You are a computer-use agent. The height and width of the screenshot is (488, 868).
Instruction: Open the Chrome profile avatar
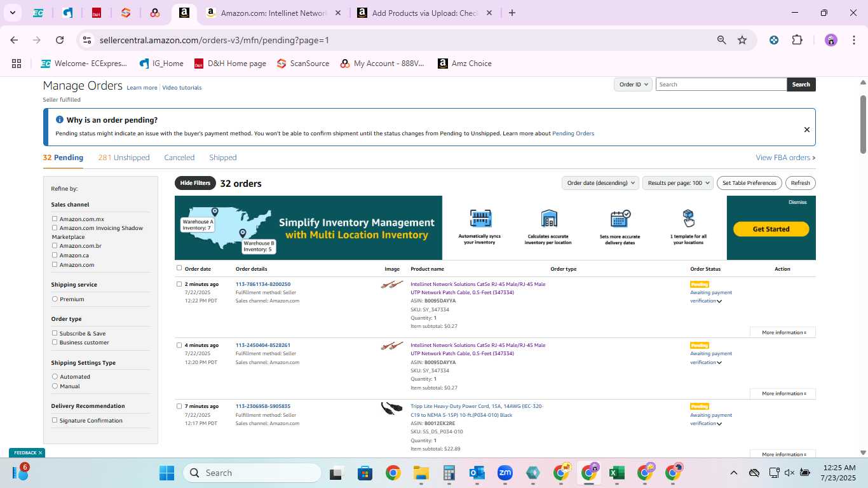pos(831,40)
